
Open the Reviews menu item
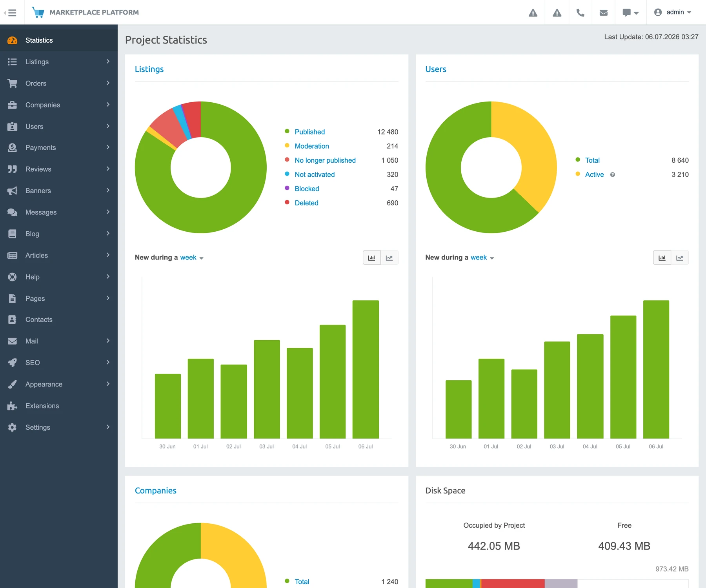pyautogui.click(x=59, y=169)
